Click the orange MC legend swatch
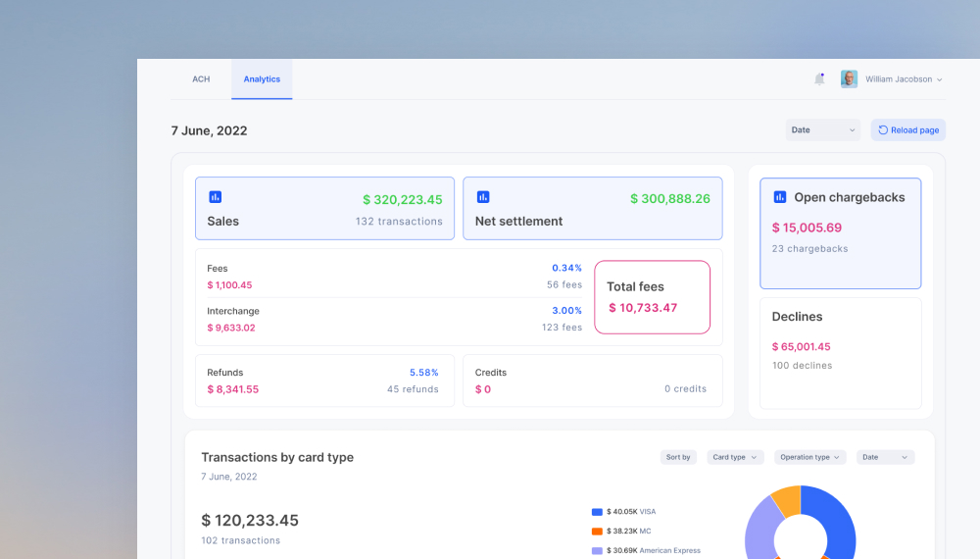This screenshot has width=980, height=559. [x=597, y=531]
